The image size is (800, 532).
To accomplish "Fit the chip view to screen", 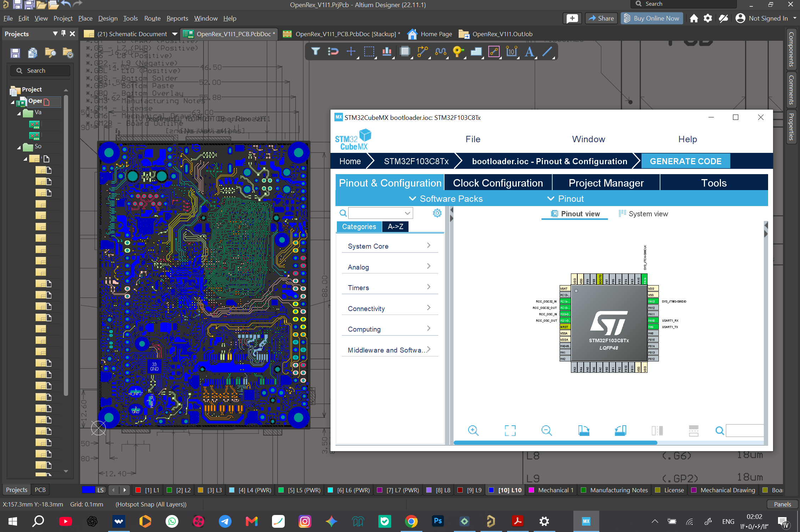I will point(510,431).
